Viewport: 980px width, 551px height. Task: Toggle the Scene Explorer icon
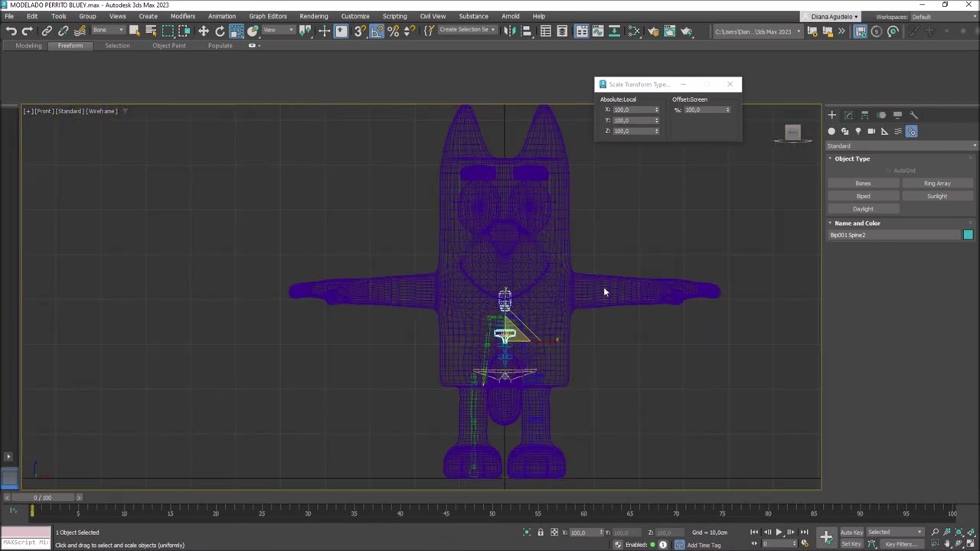tap(545, 31)
